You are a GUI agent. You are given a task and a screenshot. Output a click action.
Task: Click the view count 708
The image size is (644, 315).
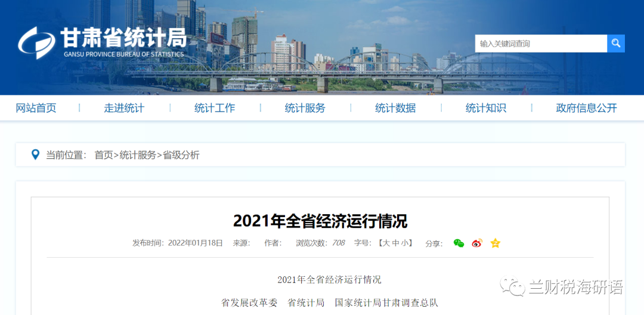pos(338,243)
